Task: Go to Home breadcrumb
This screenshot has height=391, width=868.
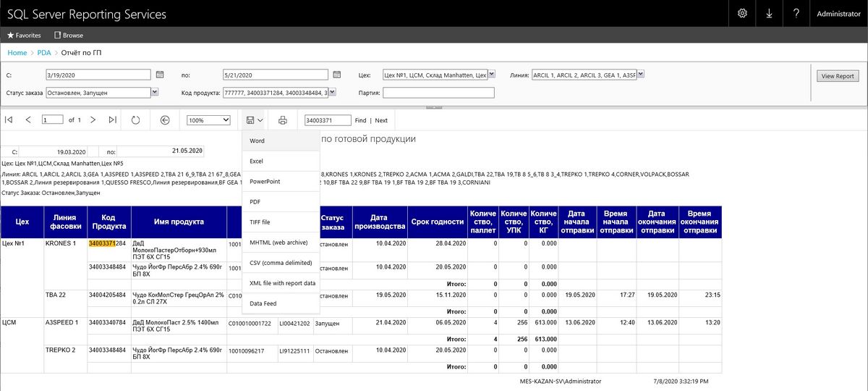Action: point(17,53)
